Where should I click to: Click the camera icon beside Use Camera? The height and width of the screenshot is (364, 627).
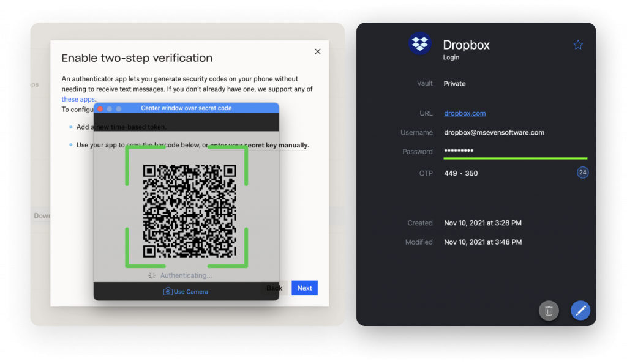click(167, 292)
